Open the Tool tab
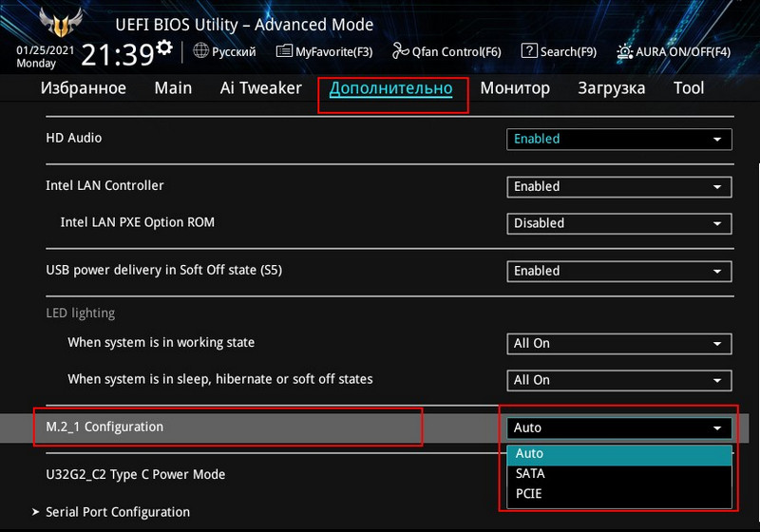This screenshot has width=760, height=532. 689,88
